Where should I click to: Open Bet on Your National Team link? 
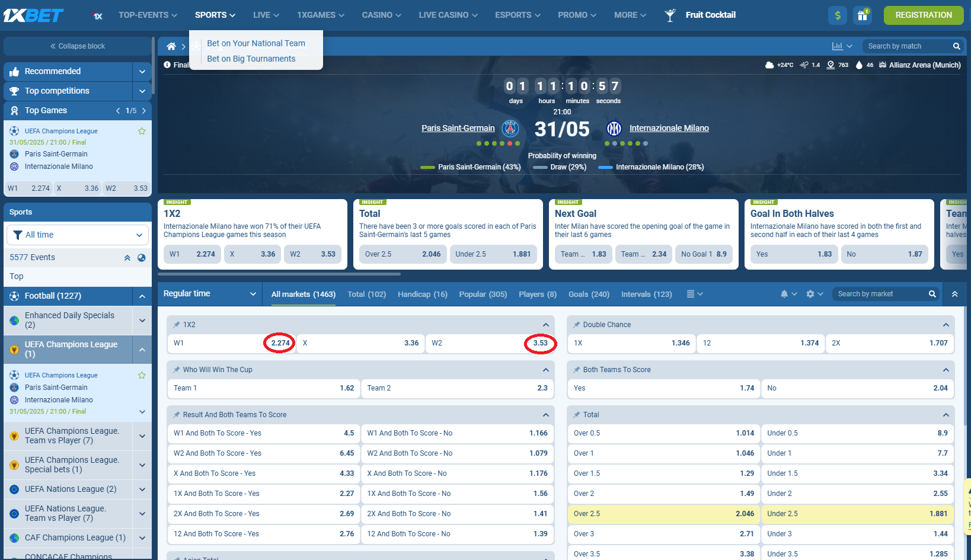[x=255, y=43]
